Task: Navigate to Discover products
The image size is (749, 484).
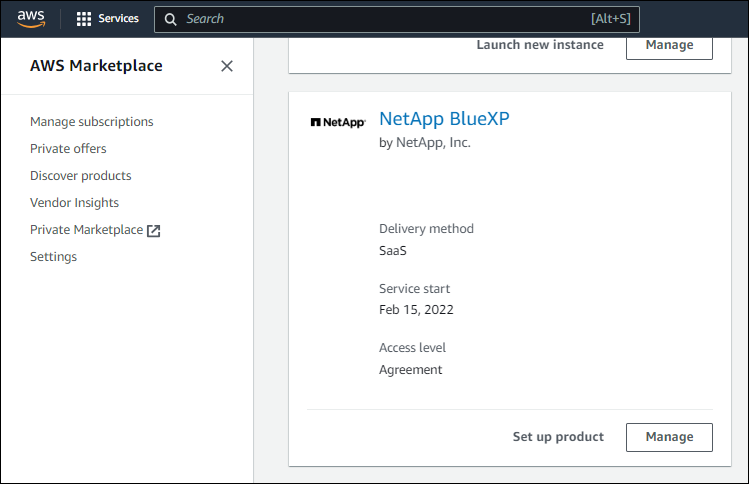Action: 80,176
